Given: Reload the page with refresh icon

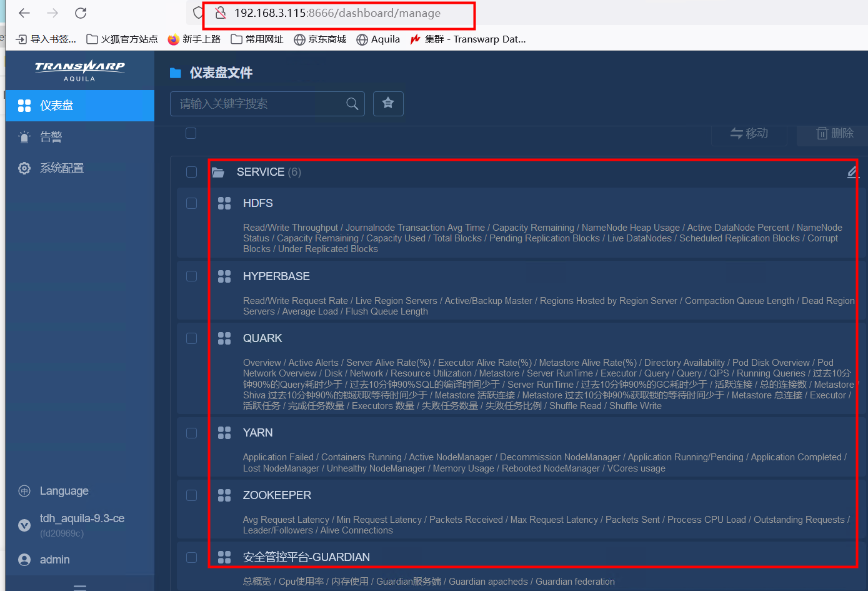Looking at the screenshot, I should coord(81,13).
